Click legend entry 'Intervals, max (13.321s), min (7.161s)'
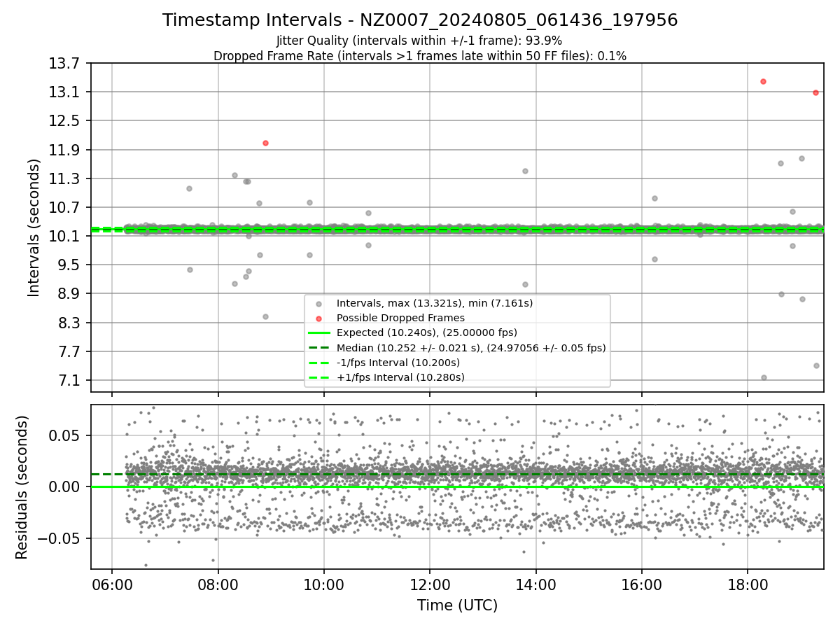This screenshot has height=630, width=840. [435, 303]
